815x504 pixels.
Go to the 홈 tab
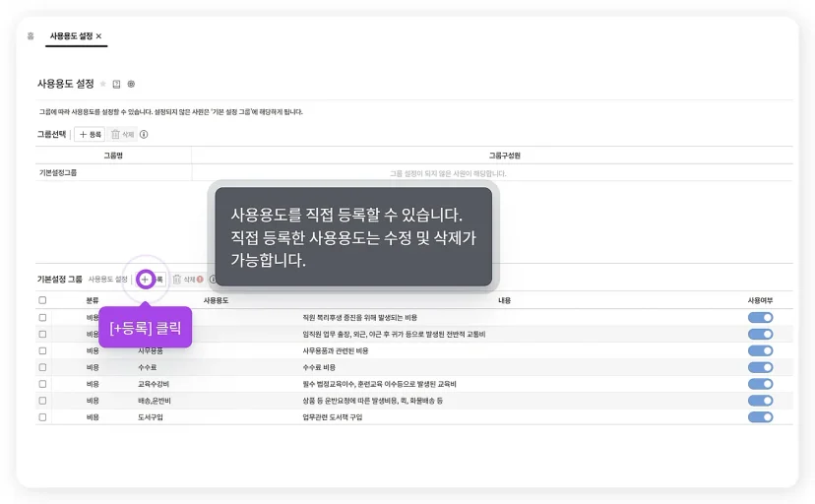click(31, 35)
